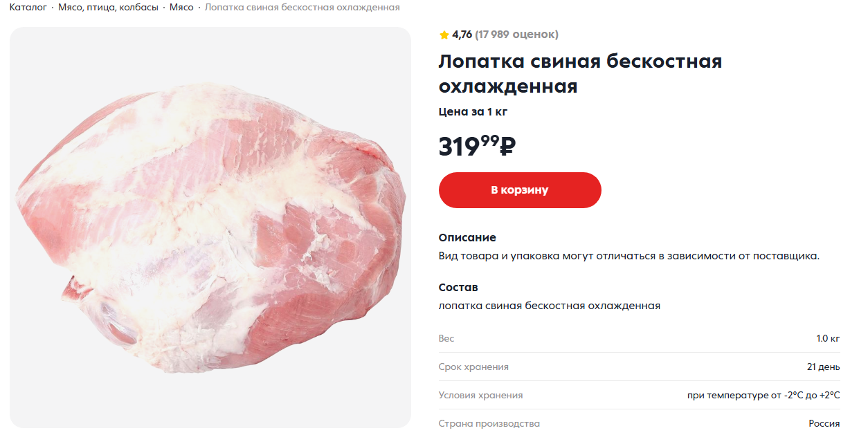Select the Вес 1.0 кг value
The image size is (868, 435).
(828, 339)
